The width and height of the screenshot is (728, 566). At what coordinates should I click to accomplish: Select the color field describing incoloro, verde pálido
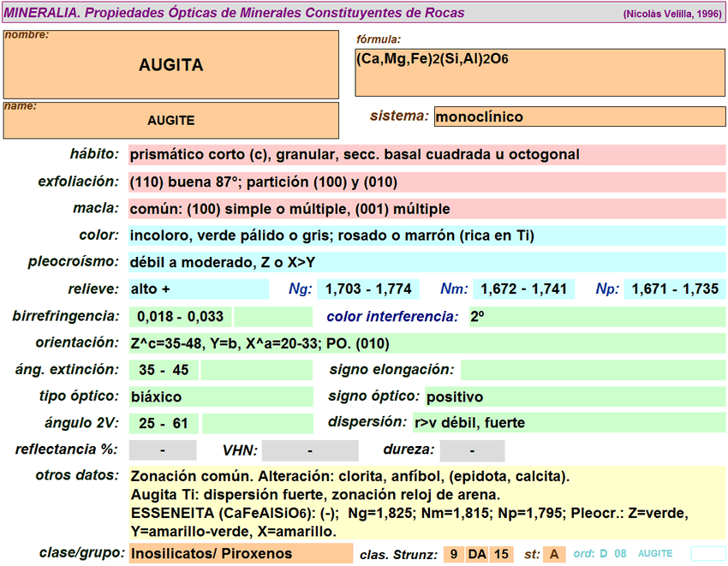426,236
